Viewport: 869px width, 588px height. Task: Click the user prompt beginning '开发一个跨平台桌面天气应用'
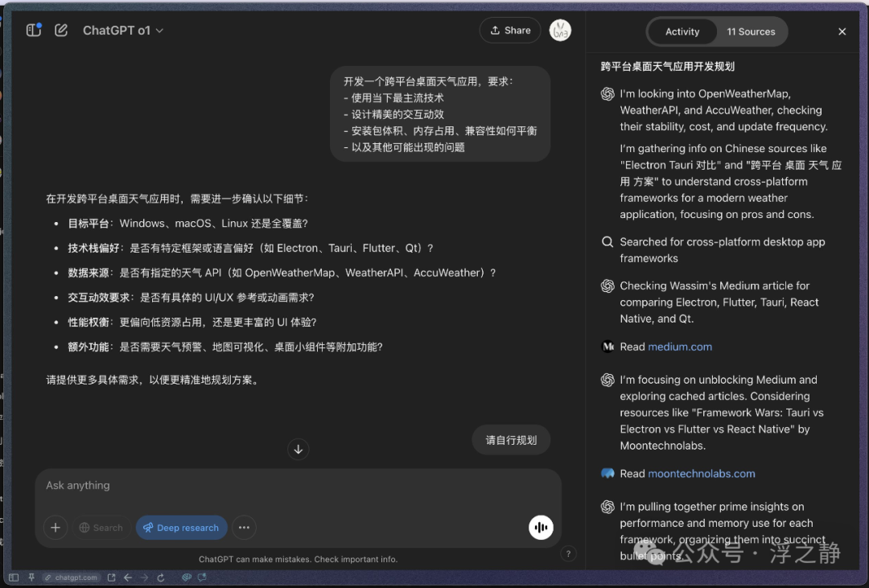coord(440,114)
